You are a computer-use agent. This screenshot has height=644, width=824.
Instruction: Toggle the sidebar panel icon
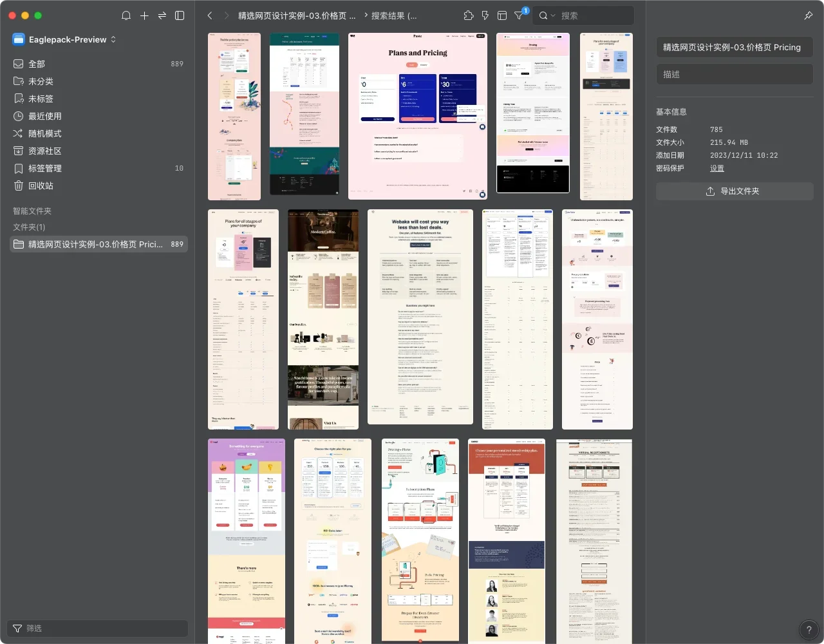coord(180,15)
